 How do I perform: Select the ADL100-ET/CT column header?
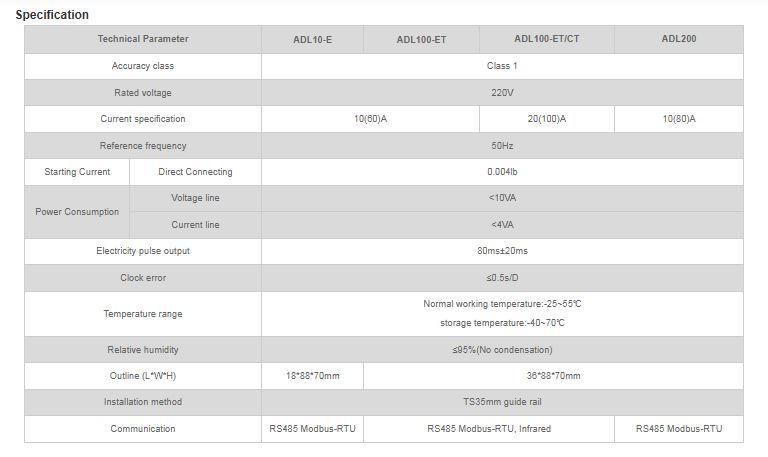[x=546, y=39]
